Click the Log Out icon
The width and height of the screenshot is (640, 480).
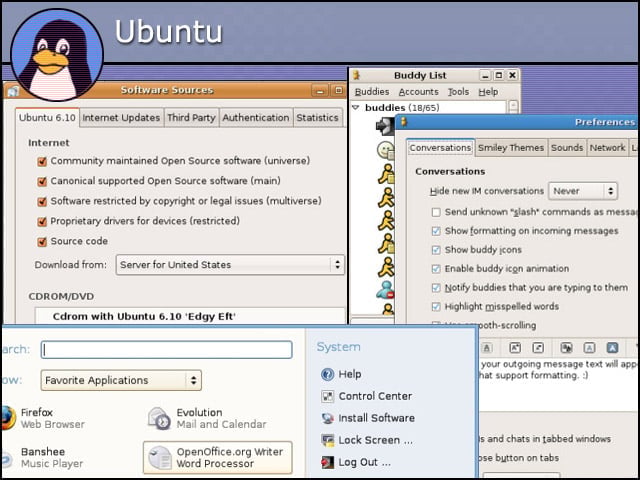[327, 462]
